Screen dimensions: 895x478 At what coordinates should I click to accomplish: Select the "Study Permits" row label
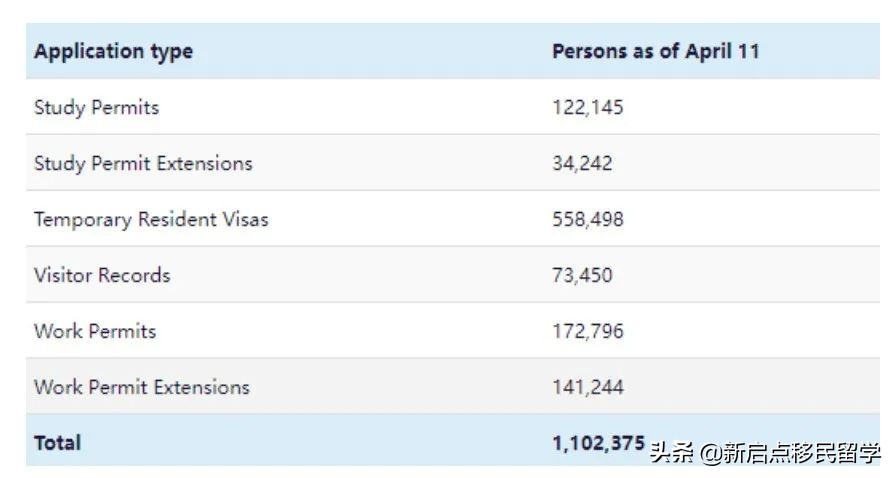(96, 108)
